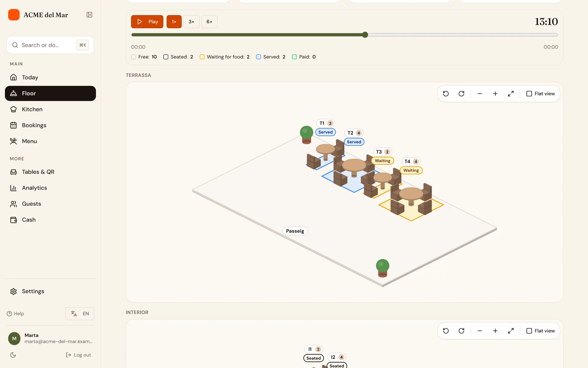This screenshot has height=368, width=588.
Task: Start the Play simulation button
Action: (x=147, y=21)
